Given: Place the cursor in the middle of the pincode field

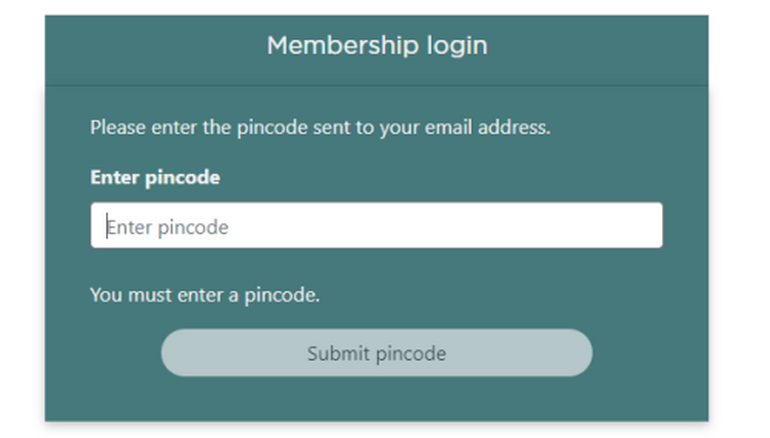Looking at the screenshot, I should (x=376, y=226).
